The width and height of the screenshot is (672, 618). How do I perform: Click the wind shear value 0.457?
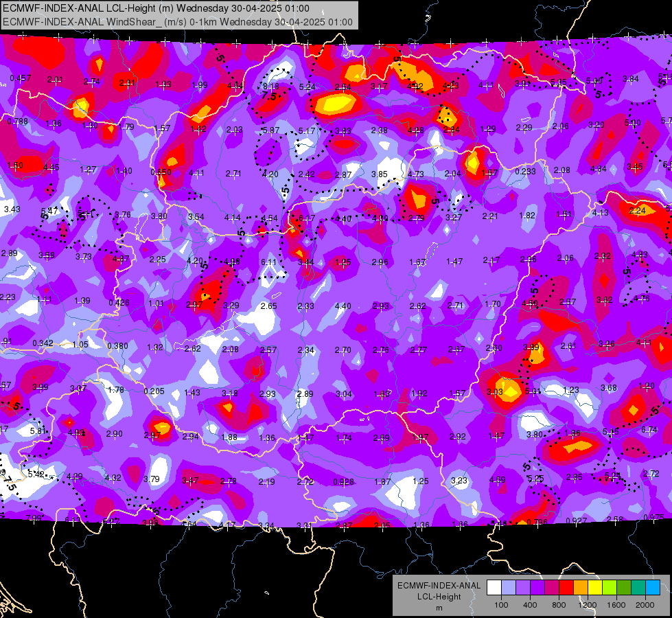[x=20, y=78]
